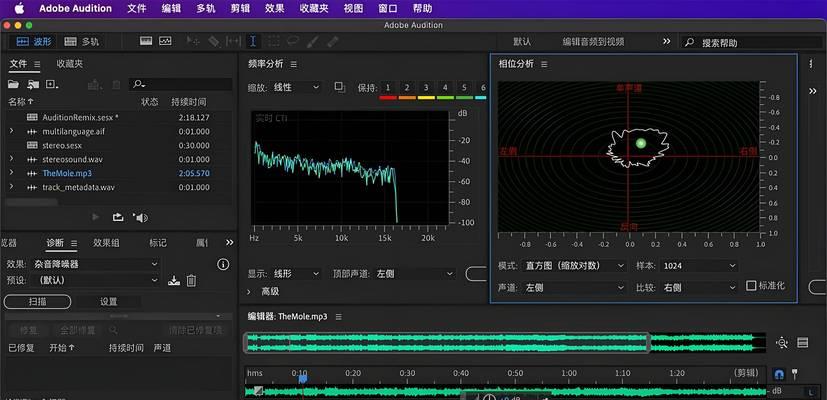827x400 pixels.
Task: Click the info icon in Diagnostics panel
Action: tap(223, 264)
